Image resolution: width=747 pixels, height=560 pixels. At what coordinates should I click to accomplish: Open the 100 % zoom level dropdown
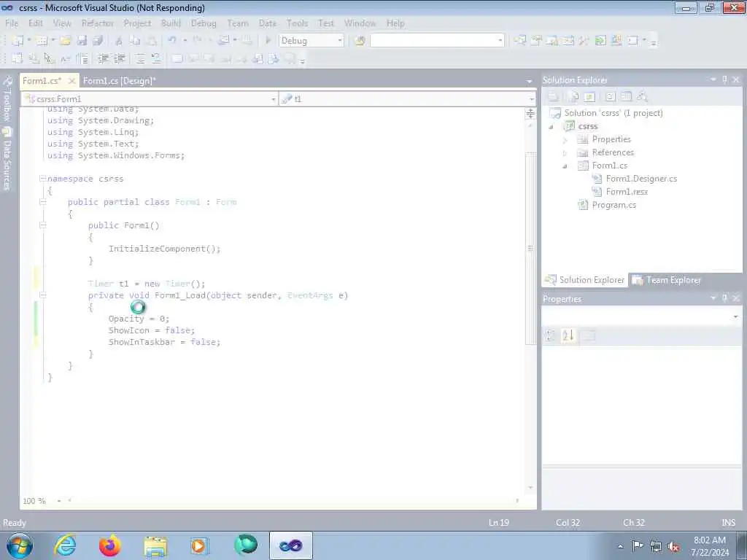coord(58,501)
